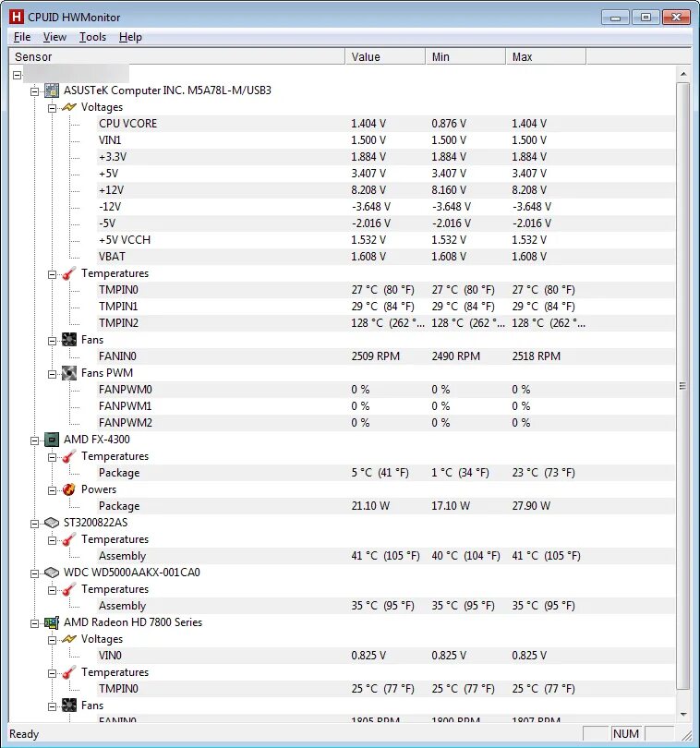Open the View menu
The height and width of the screenshot is (748, 700).
54,37
